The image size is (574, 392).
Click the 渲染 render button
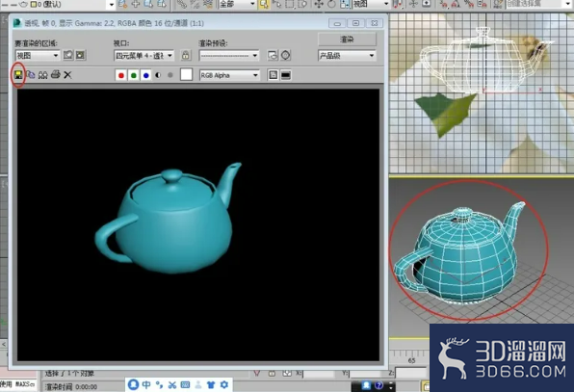(347, 39)
